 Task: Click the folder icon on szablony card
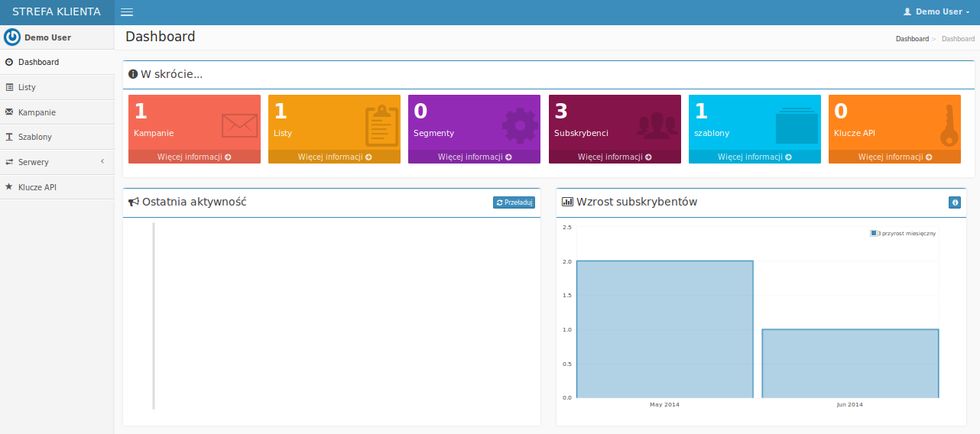point(797,125)
